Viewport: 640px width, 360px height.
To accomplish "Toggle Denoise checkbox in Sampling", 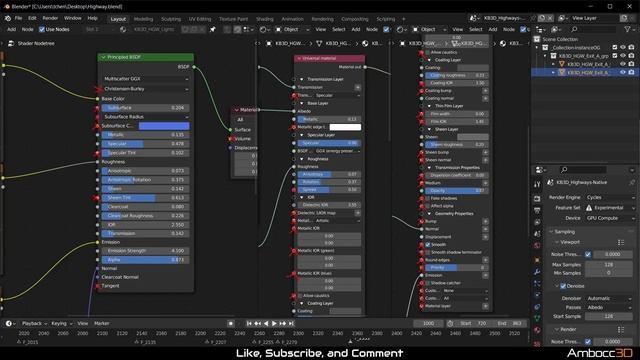I will (x=563, y=286).
